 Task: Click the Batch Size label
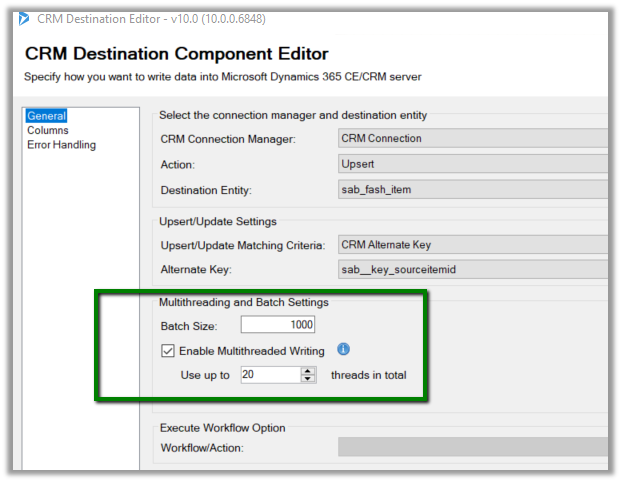(x=188, y=326)
